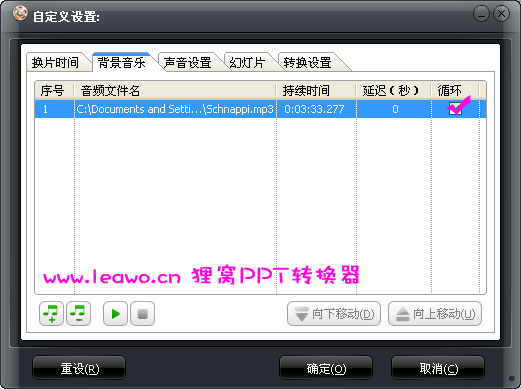The image size is (521, 389).
Task: Click the 延迟(秒) column header
Action: (394, 90)
